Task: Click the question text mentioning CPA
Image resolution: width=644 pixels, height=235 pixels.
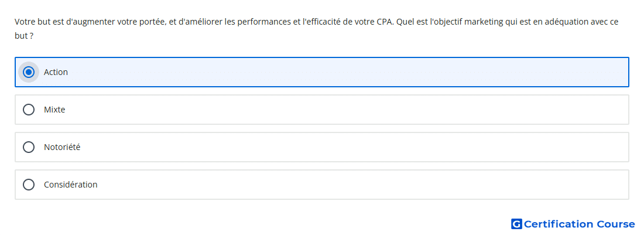Action: click(316, 28)
